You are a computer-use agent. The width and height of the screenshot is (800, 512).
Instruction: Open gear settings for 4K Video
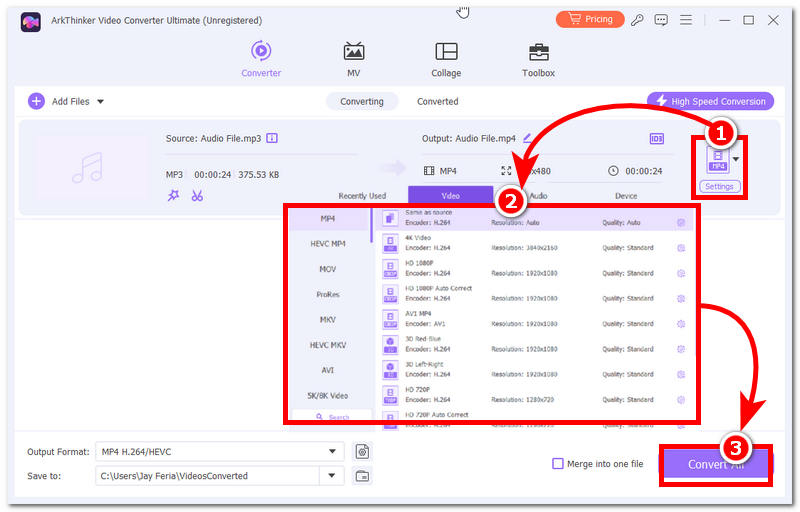coord(681,248)
